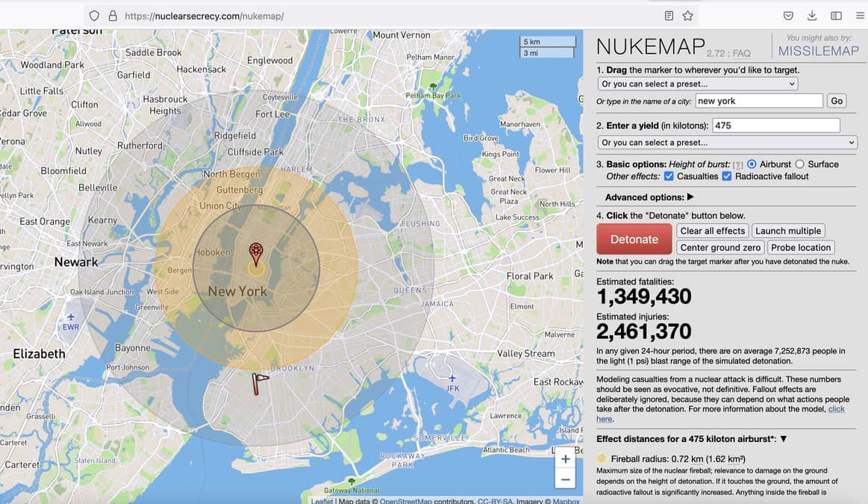Click the shield tracking-protection icon

coord(95,15)
